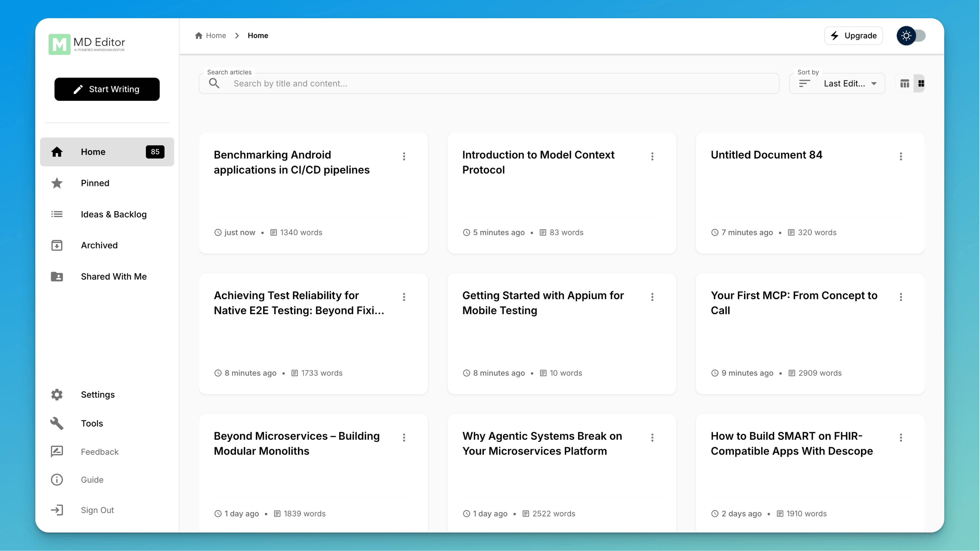Switch to grid card view
Viewport: 980px width, 551px height.
(x=921, y=83)
